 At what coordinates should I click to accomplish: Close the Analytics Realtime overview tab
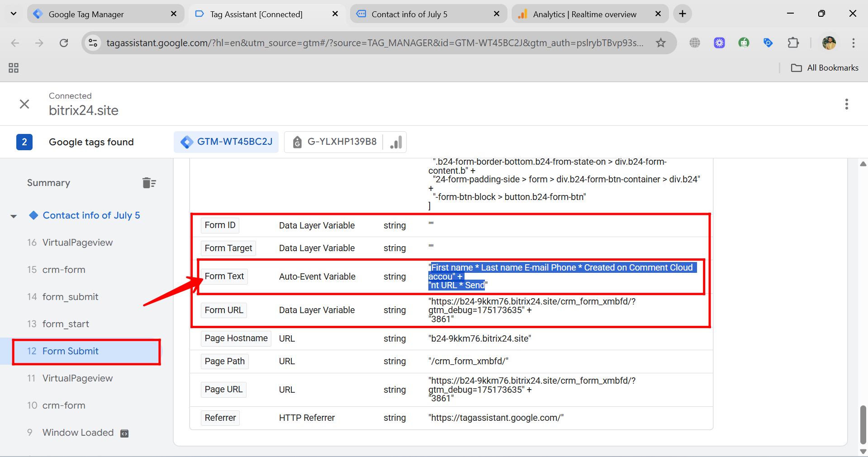point(658,14)
